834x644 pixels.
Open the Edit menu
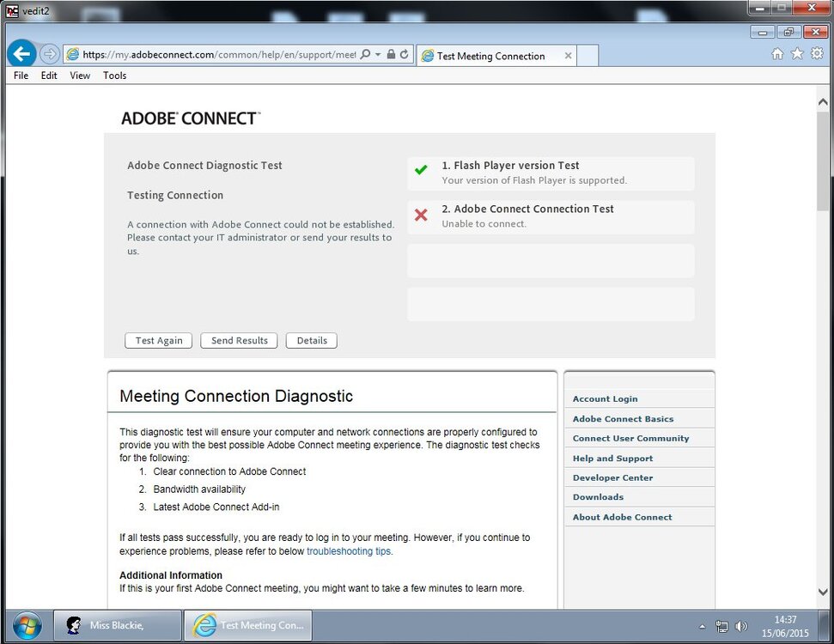[49, 76]
